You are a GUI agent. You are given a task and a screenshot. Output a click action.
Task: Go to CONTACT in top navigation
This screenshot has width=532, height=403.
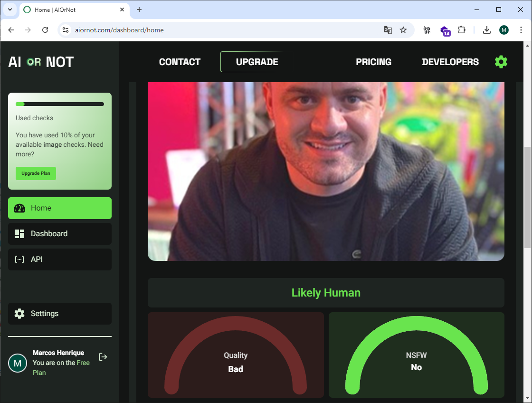tap(180, 62)
